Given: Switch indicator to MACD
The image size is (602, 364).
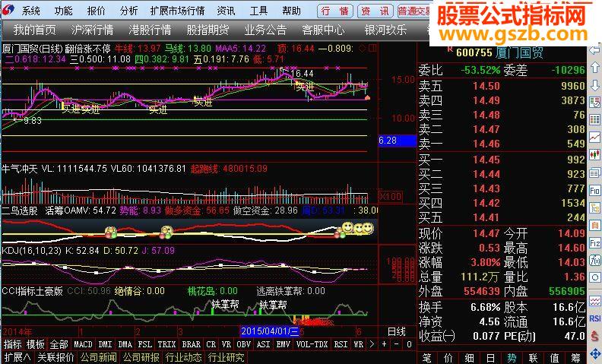Looking at the screenshot, I should pos(83,344).
